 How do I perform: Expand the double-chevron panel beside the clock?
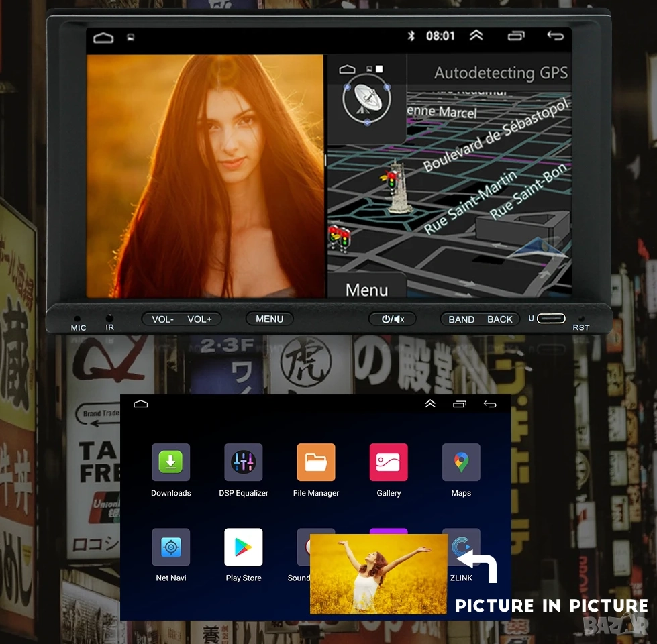pos(476,36)
